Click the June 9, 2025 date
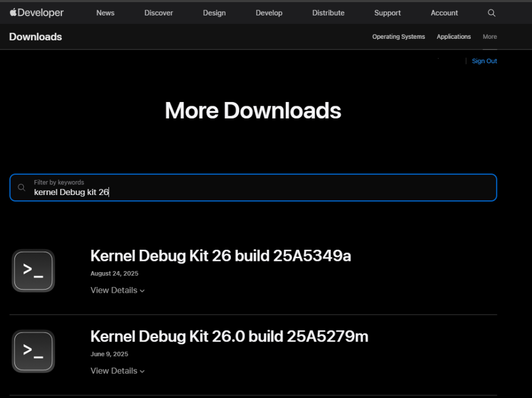Image resolution: width=532 pixels, height=398 pixels. (x=109, y=354)
